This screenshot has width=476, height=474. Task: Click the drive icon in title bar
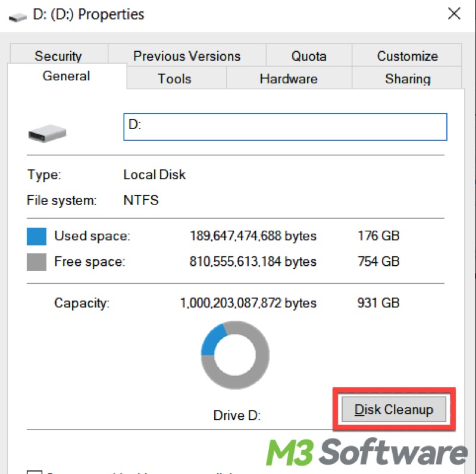tap(18, 17)
